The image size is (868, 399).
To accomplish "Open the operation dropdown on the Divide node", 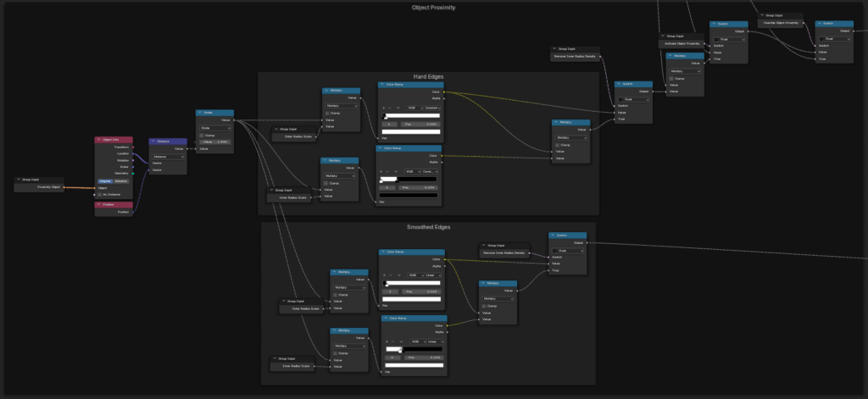I will [x=214, y=128].
